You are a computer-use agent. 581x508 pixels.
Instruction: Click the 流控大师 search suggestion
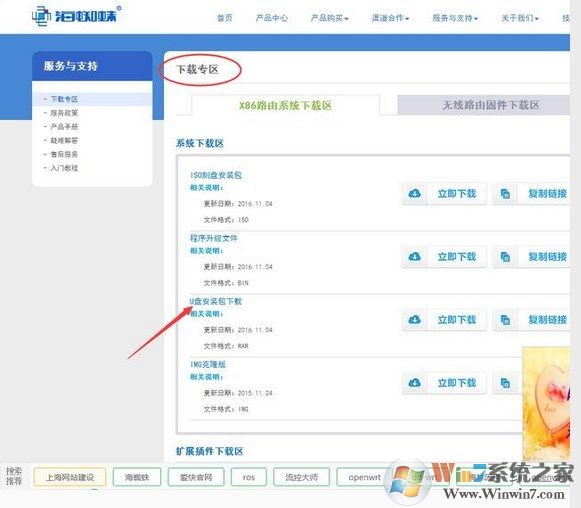coord(301,477)
